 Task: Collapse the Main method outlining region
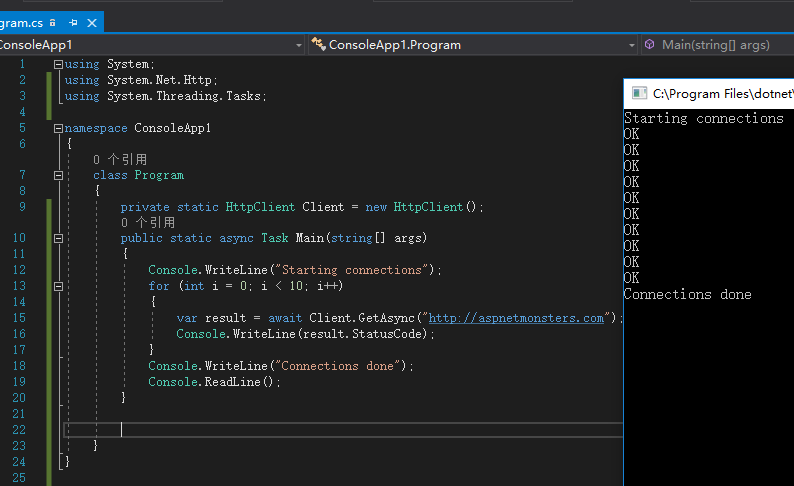[x=58, y=239]
